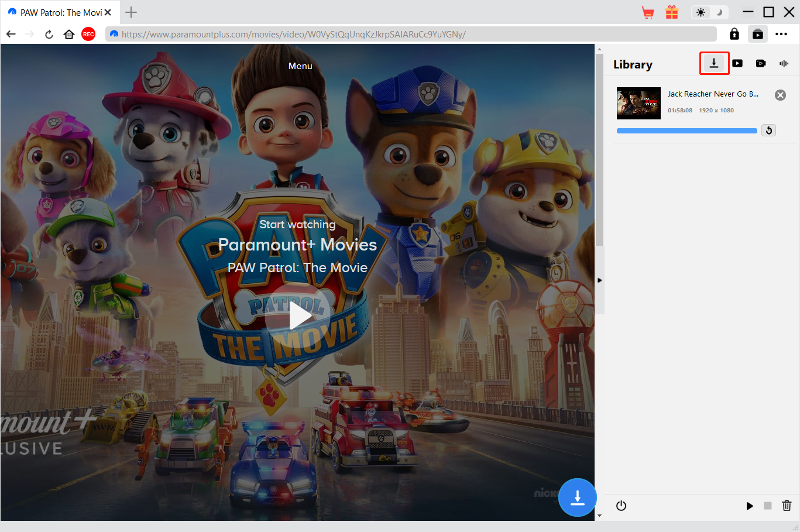Click the Jack Reacher download progress bar

click(x=686, y=131)
